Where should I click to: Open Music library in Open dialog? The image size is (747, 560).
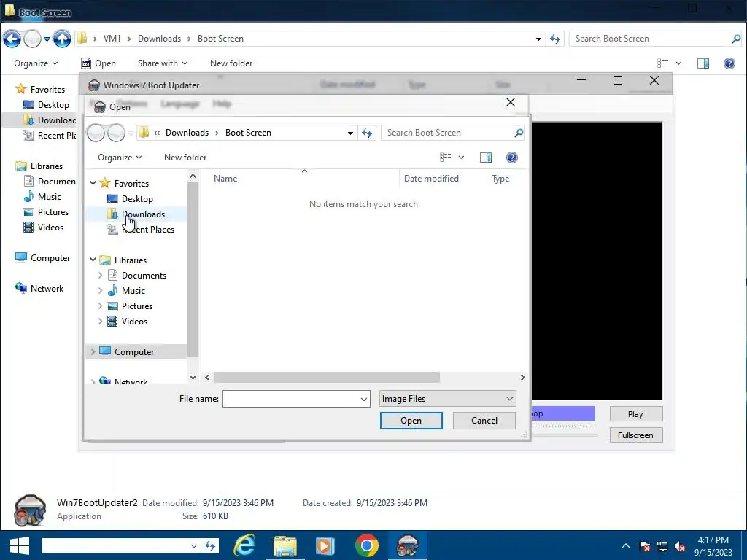(x=133, y=290)
